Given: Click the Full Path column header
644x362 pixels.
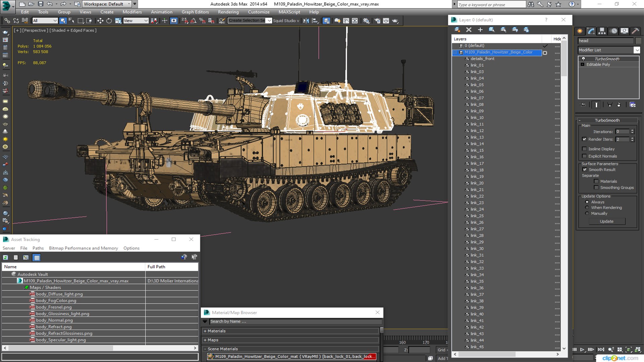Looking at the screenshot, I should pos(172,267).
